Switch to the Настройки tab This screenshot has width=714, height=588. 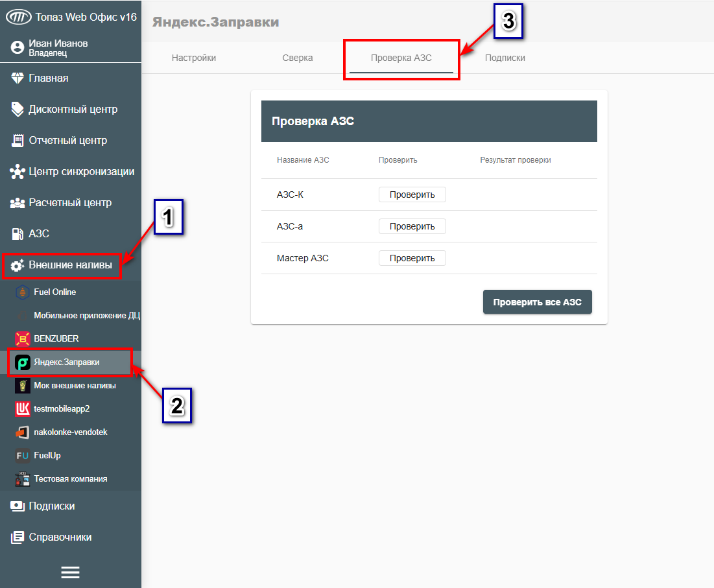point(194,58)
